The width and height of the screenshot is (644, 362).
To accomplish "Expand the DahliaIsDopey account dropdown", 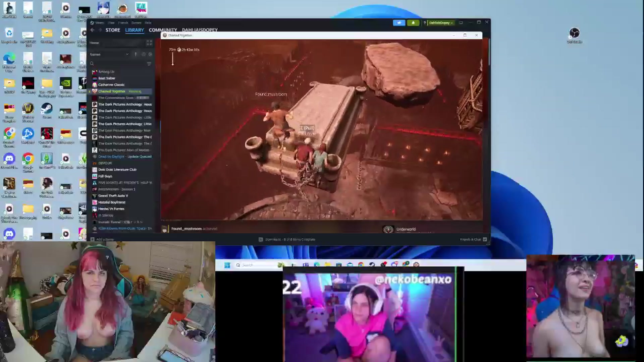I will [x=441, y=23].
